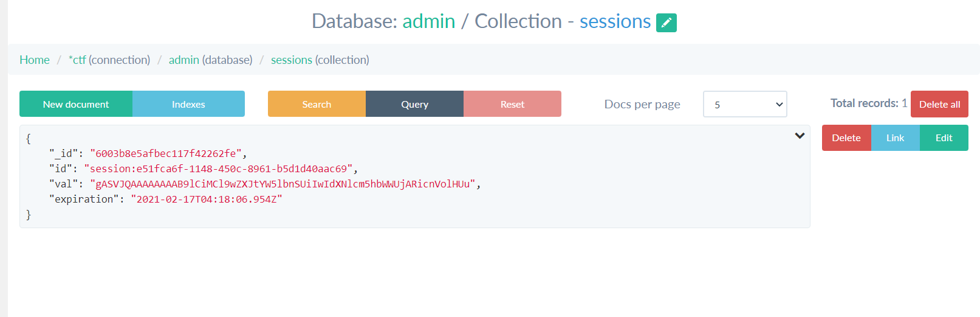Click the red Delete all button

939,104
